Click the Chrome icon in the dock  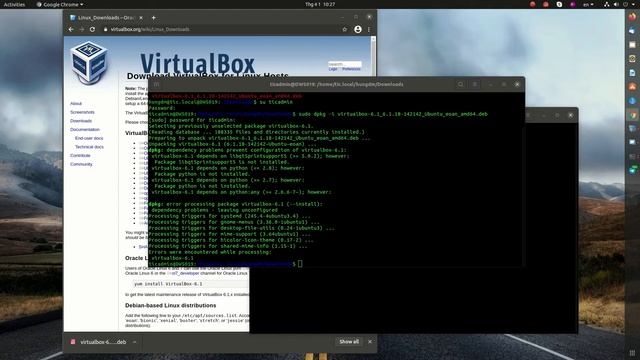click(x=632, y=115)
